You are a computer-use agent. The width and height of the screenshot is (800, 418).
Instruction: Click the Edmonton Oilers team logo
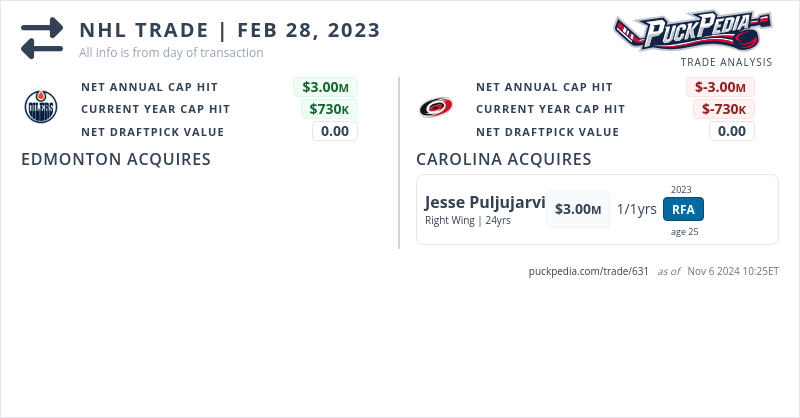pyautogui.click(x=41, y=106)
